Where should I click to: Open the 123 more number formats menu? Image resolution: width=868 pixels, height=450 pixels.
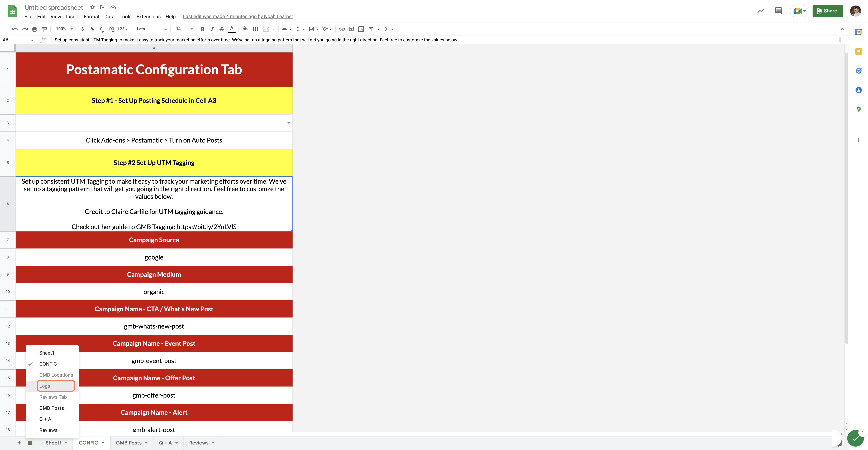tap(123, 29)
